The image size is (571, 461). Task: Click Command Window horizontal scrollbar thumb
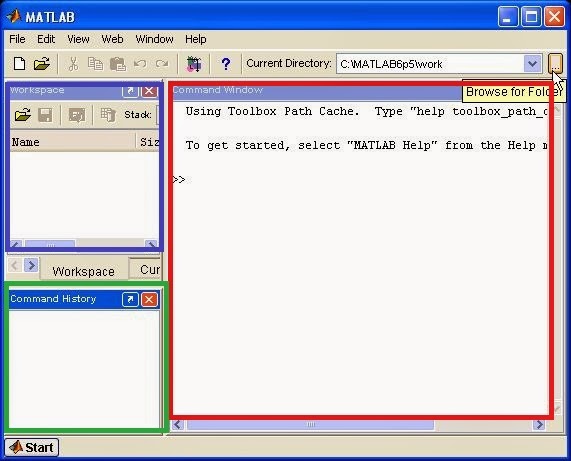[311, 425]
